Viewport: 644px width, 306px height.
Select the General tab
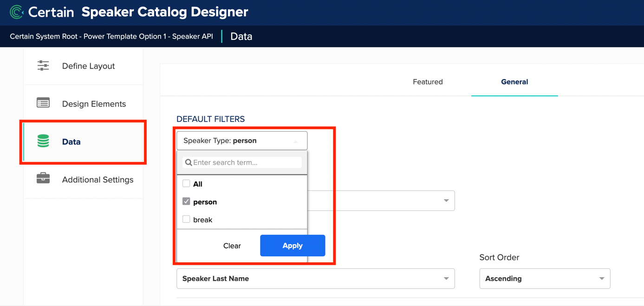[514, 82]
